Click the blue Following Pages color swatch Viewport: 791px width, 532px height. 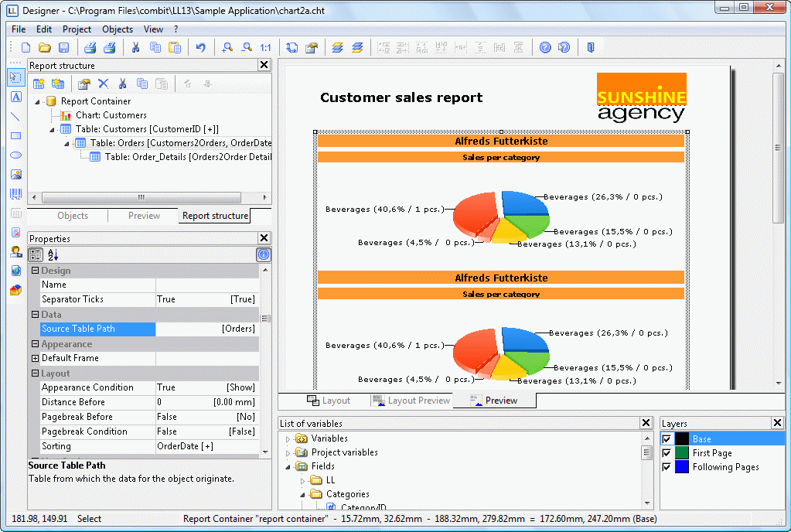681,467
